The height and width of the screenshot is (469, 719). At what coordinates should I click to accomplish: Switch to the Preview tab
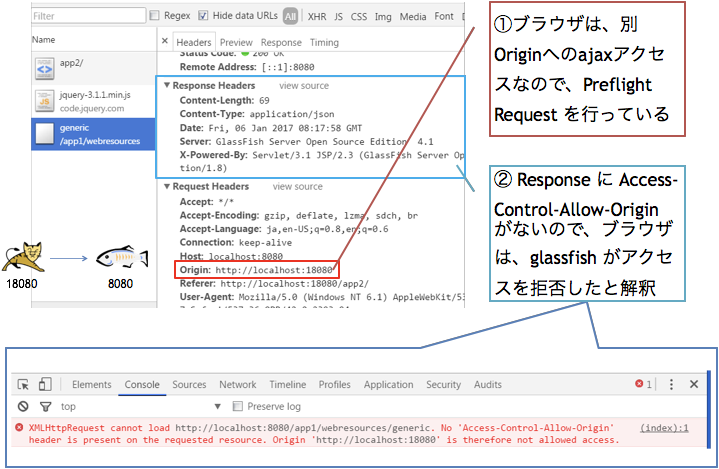236,43
